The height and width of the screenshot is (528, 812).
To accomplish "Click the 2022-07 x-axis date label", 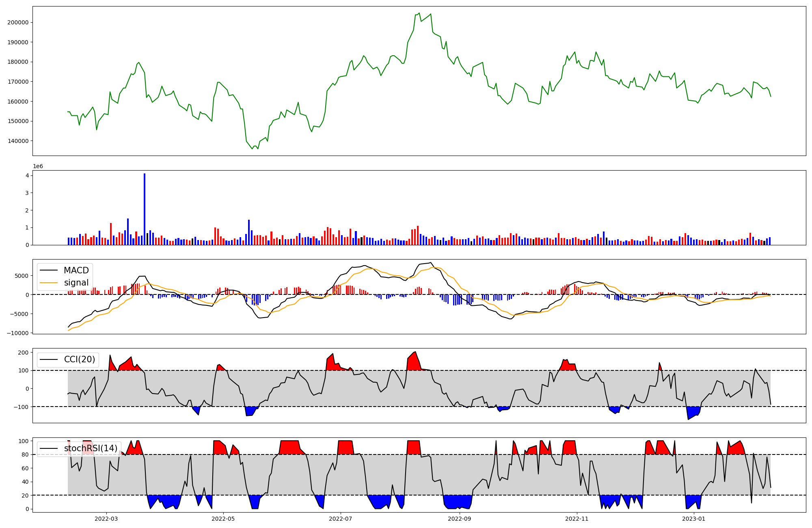I will 340,519.
